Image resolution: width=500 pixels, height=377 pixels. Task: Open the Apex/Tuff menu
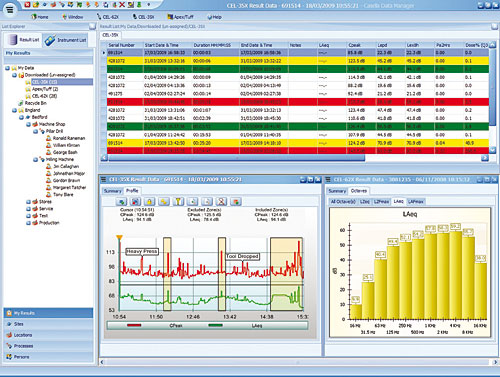coord(180,17)
